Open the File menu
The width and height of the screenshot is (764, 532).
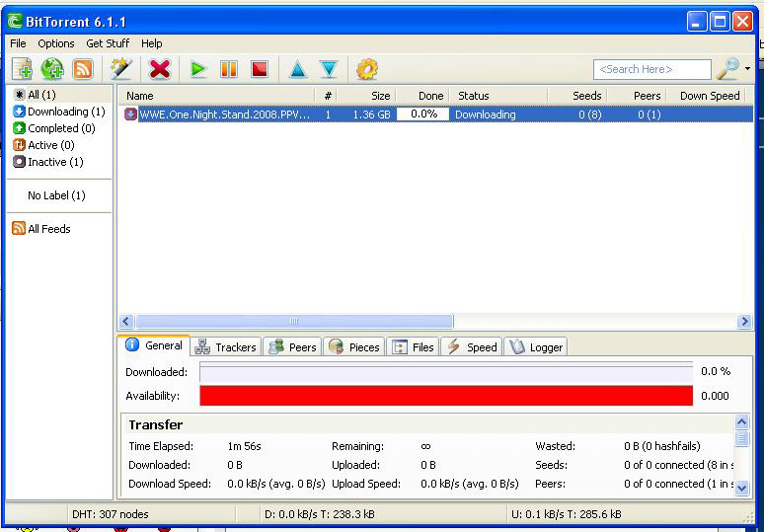[18, 43]
